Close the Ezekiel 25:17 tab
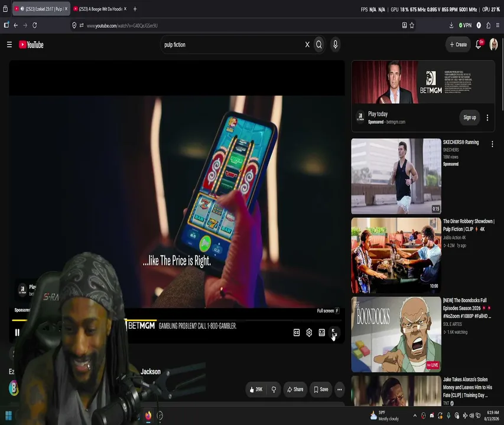Image resolution: width=504 pixels, height=425 pixels. 66,9
